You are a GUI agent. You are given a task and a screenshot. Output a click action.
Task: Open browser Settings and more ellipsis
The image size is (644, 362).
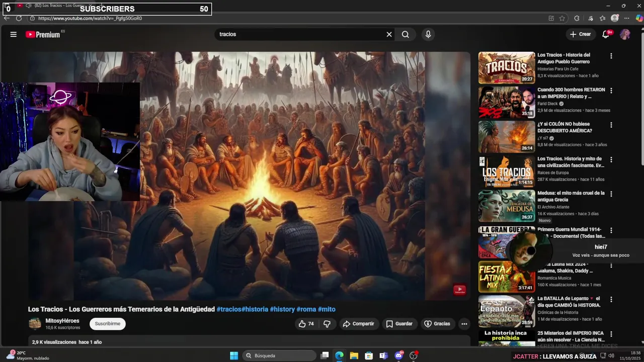pos(626,18)
